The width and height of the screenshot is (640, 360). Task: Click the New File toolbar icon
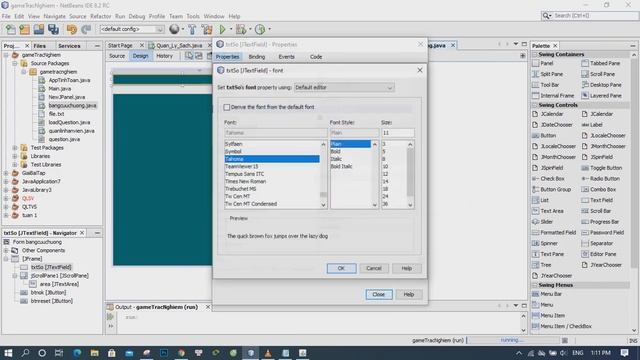[x=10, y=29]
